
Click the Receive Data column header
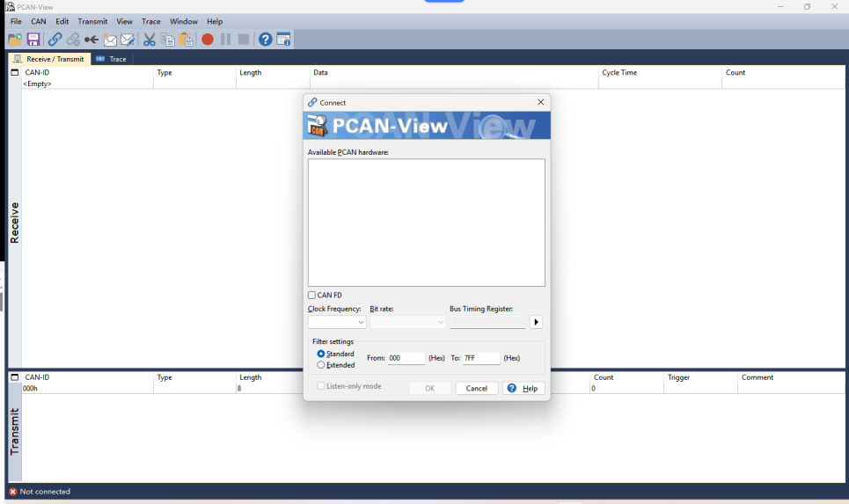pyautogui.click(x=454, y=72)
